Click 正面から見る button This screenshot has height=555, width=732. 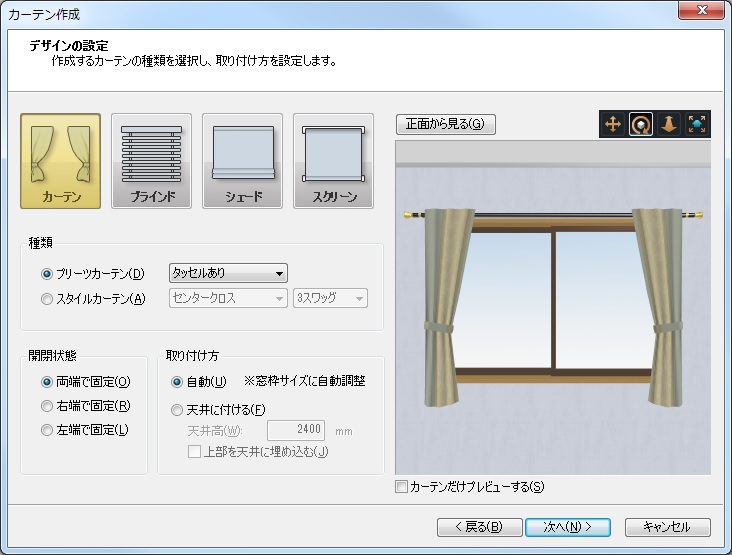point(445,124)
